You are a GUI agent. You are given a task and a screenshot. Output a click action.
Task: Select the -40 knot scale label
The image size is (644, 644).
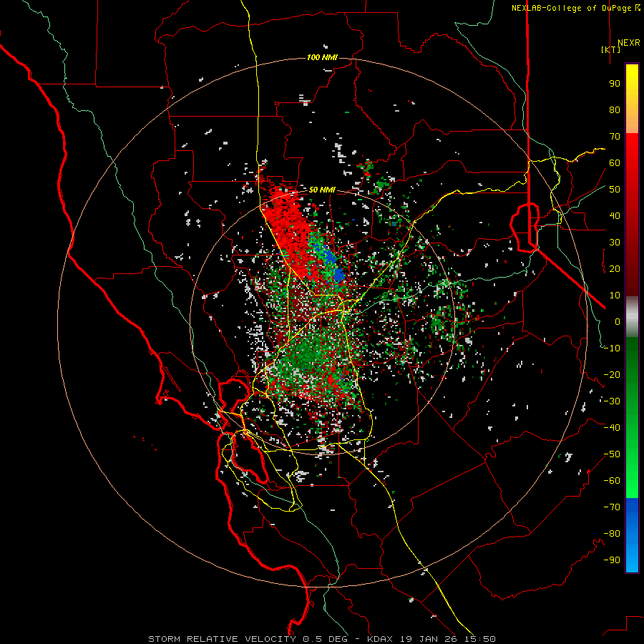coord(612,428)
